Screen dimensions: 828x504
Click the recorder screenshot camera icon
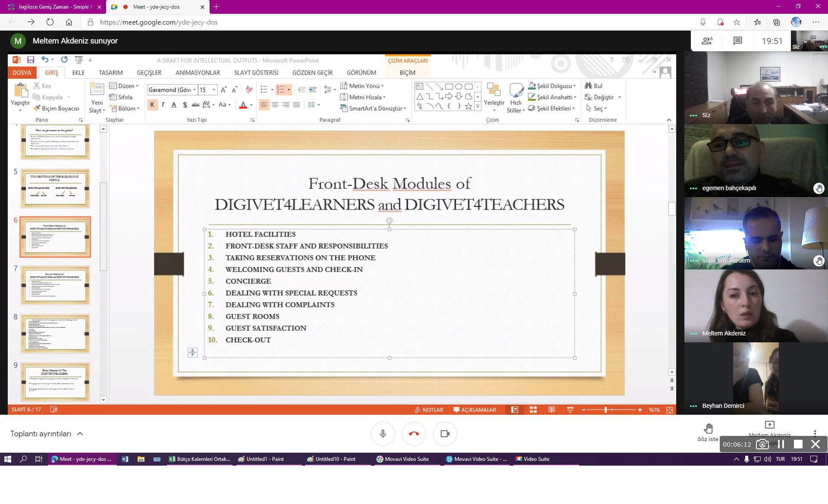click(x=762, y=444)
